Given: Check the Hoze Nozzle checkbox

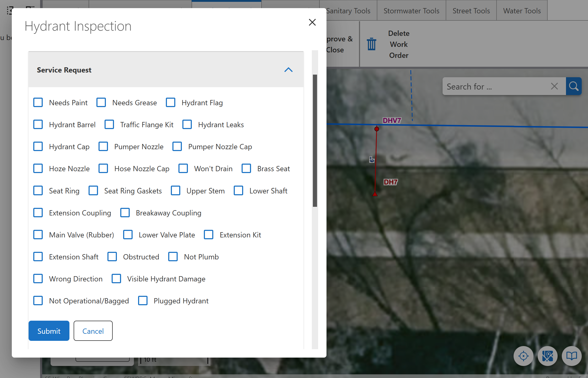Looking at the screenshot, I should tap(38, 168).
